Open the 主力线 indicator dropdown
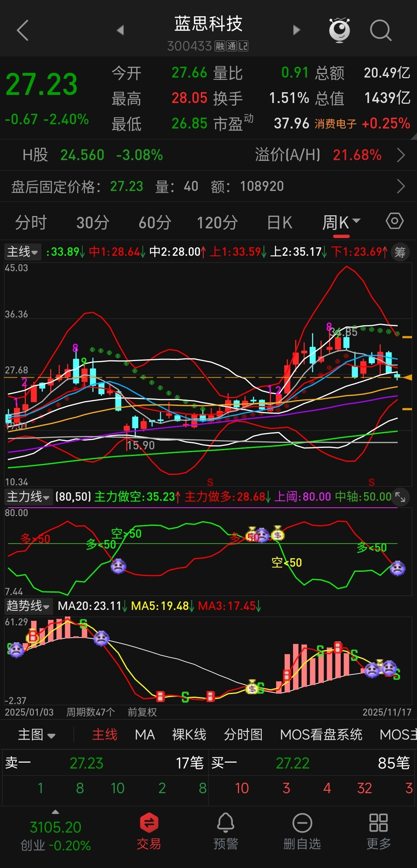417x868 pixels. point(28,496)
